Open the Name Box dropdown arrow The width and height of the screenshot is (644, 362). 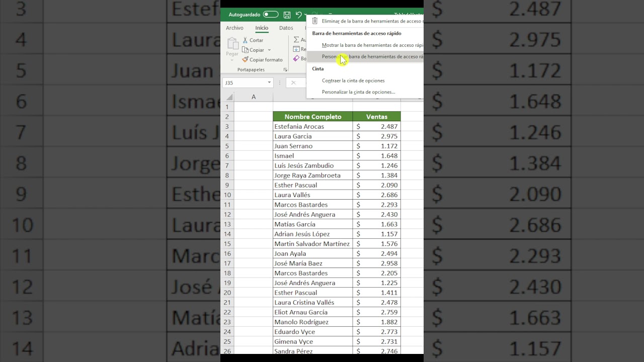point(269,82)
